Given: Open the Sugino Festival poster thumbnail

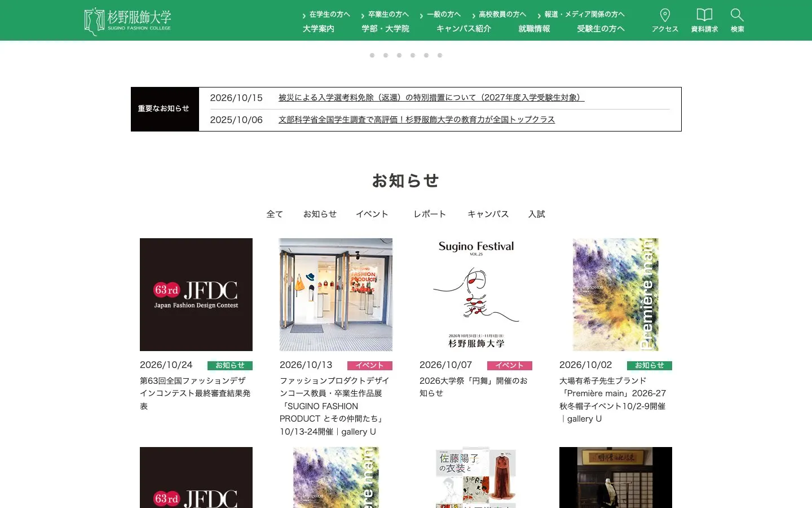Looking at the screenshot, I should click(476, 295).
